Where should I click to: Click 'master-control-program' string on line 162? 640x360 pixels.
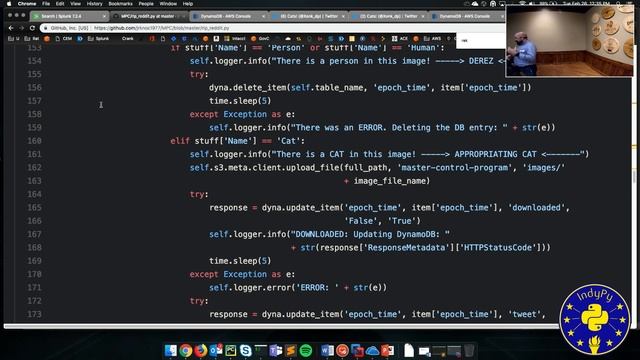(x=454, y=168)
